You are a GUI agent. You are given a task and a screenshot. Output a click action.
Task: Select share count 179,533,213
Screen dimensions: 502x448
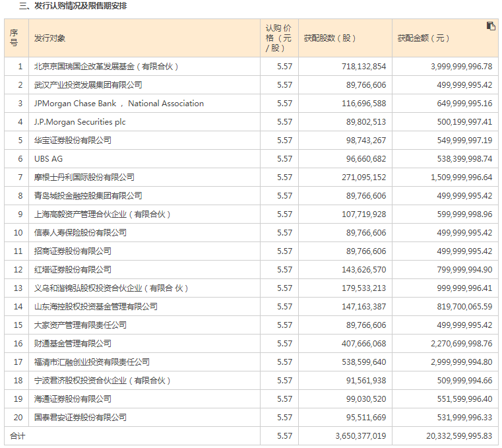click(363, 288)
